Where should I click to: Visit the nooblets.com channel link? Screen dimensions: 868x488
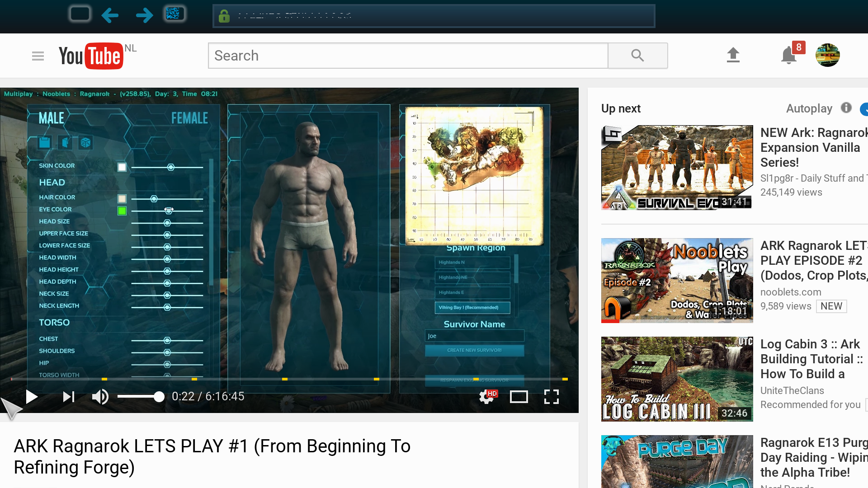pos(791,292)
